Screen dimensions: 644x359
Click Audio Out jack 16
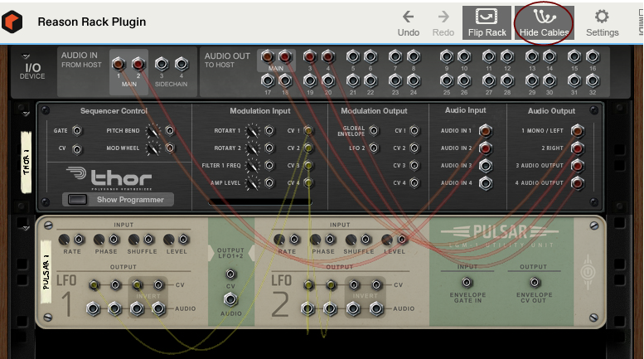point(593,56)
